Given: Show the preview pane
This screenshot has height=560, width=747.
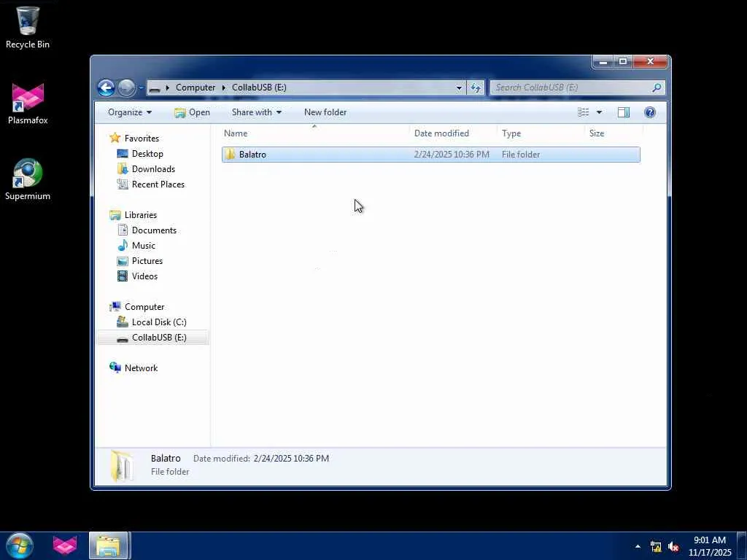Looking at the screenshot, I should (623, 112).
